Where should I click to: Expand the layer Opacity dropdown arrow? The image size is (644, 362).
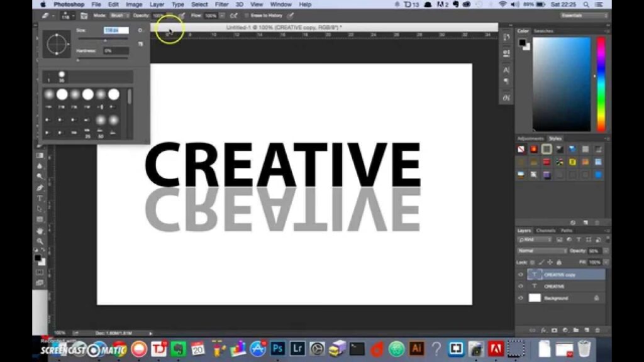pos(605,251)
